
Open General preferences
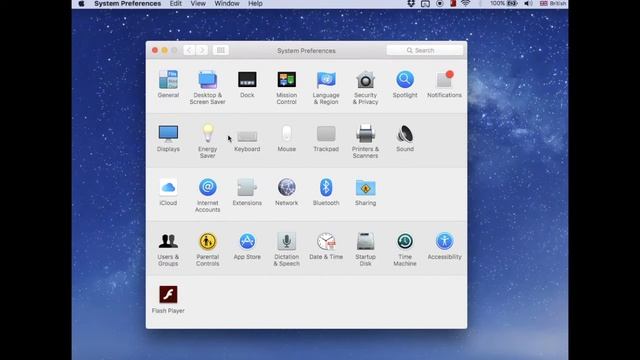(x=168, y=84)
